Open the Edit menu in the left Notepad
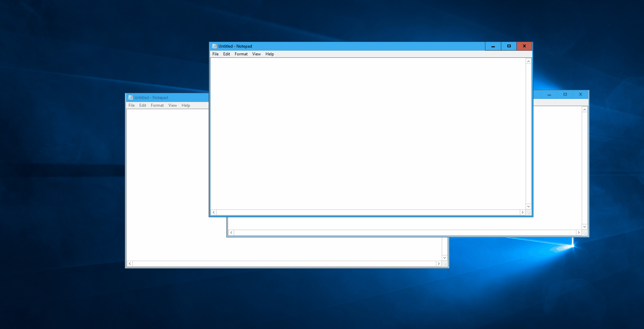Screen dimensions: 644x329 142,105
